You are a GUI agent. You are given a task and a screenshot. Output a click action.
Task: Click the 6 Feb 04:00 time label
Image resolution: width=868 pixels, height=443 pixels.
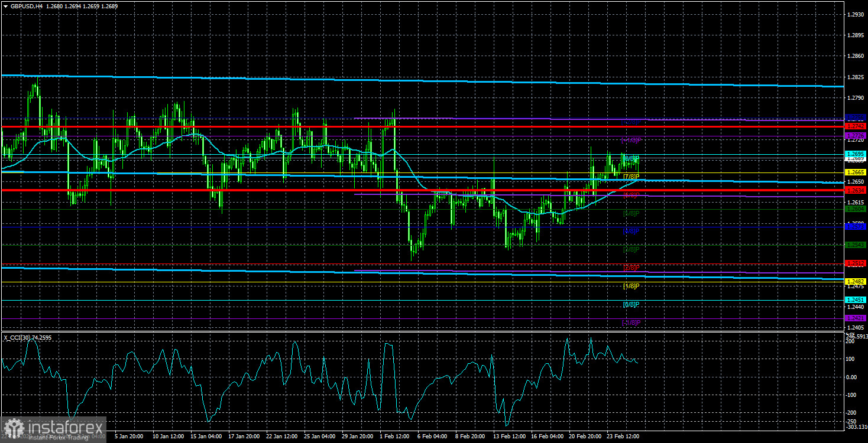(433, 437)
